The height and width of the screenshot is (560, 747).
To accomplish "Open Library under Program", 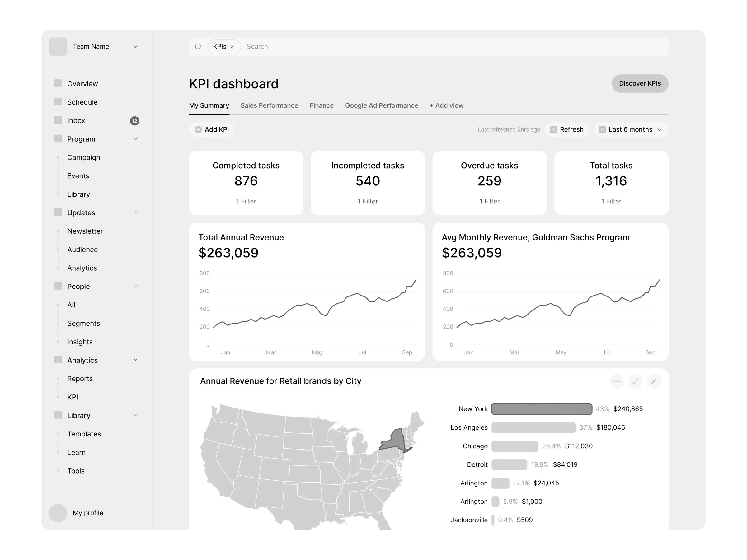I will point(78,194).
